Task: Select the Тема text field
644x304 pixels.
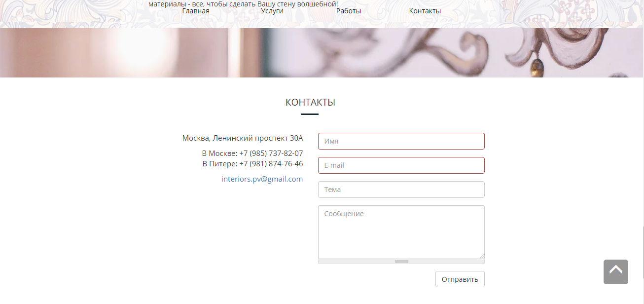Action: point(401,190)
